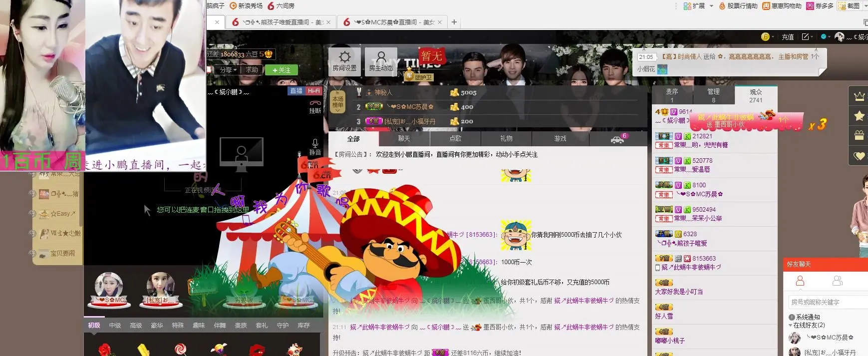This screenshot has height=356, width=868.
Task: Select the 中级 gift category
Action: [115, 326]
